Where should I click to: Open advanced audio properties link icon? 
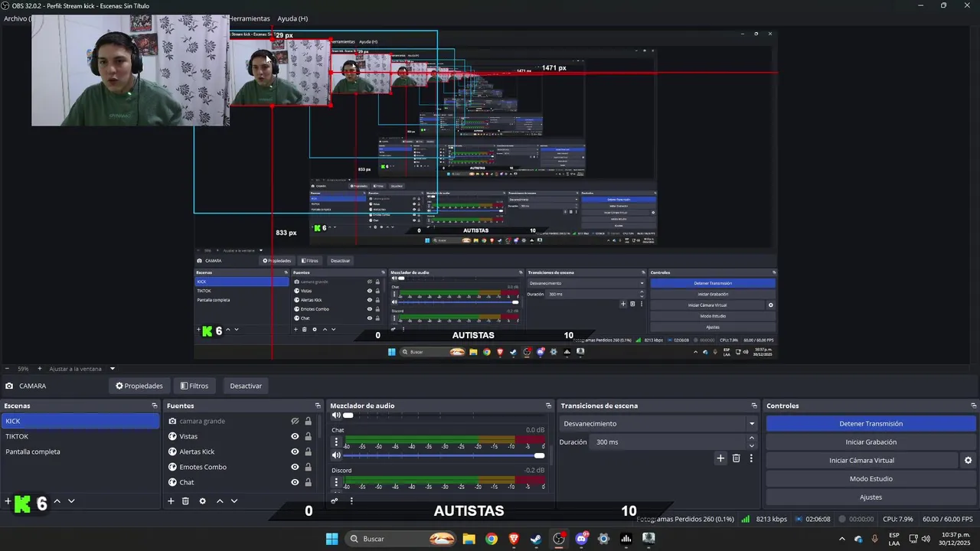tap(335, 501)
